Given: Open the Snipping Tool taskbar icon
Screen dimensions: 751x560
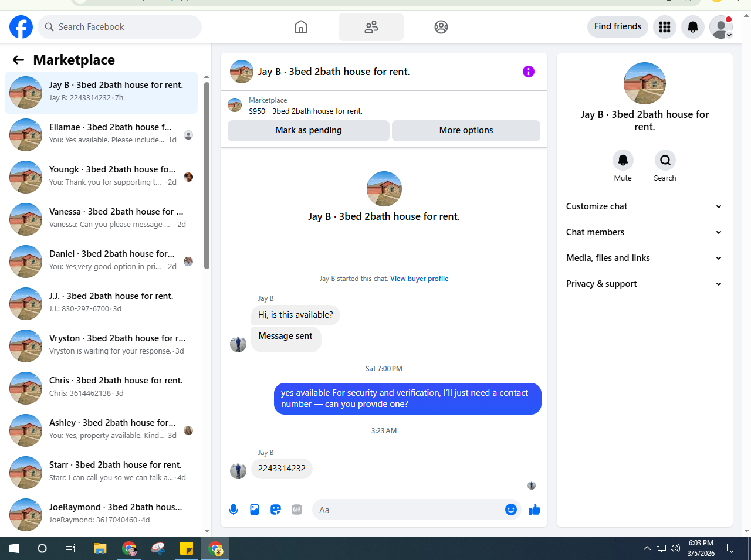Looking at the screenshot, I should pos(158,548).
